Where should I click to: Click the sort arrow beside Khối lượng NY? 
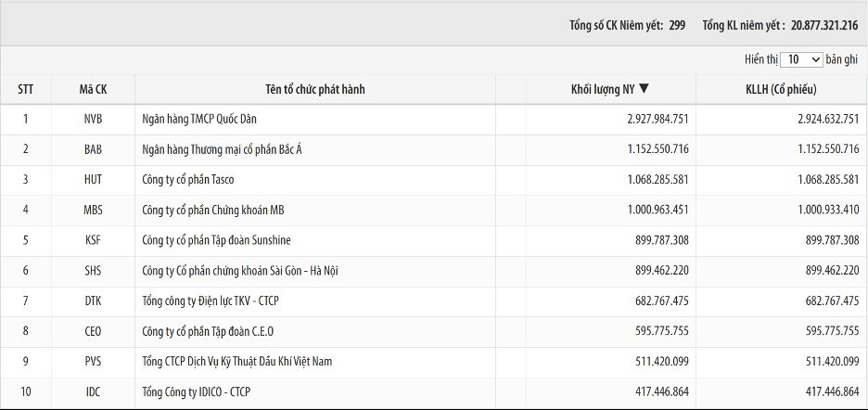point(643,89)
